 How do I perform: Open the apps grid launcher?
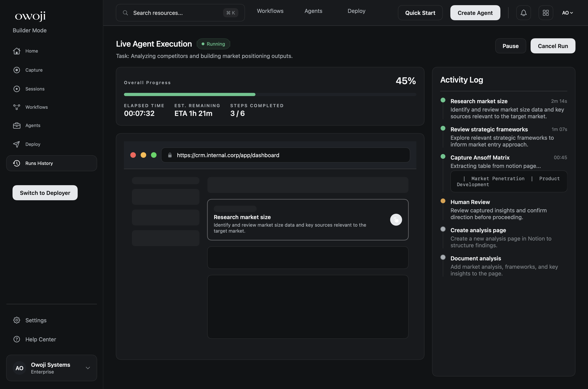coord(545,13)
